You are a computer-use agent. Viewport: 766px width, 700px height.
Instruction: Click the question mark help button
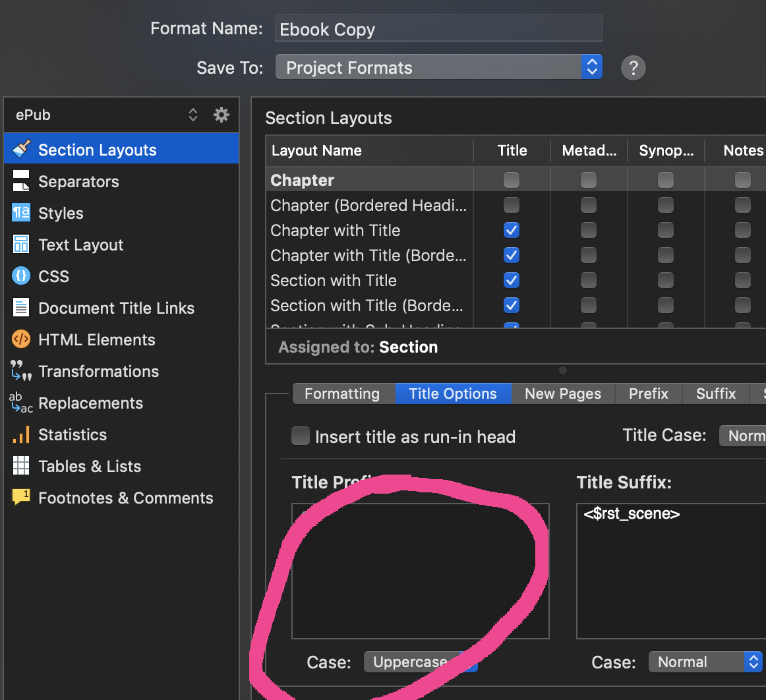633,67
